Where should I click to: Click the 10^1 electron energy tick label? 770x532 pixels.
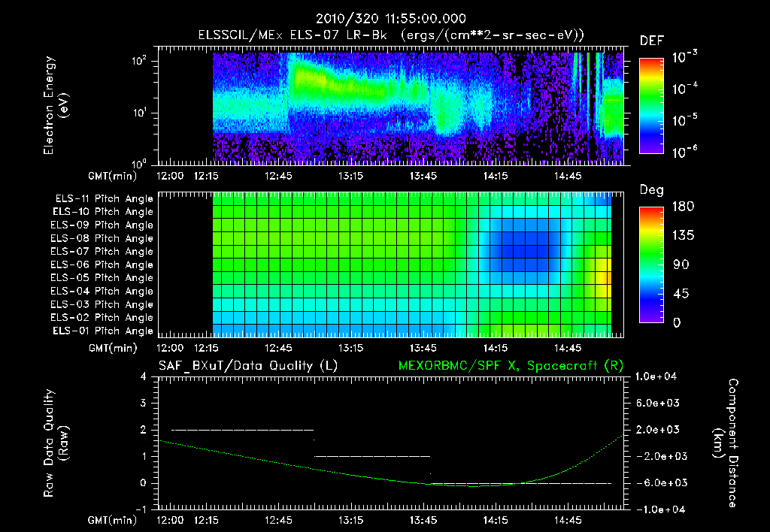click(139, 113)
